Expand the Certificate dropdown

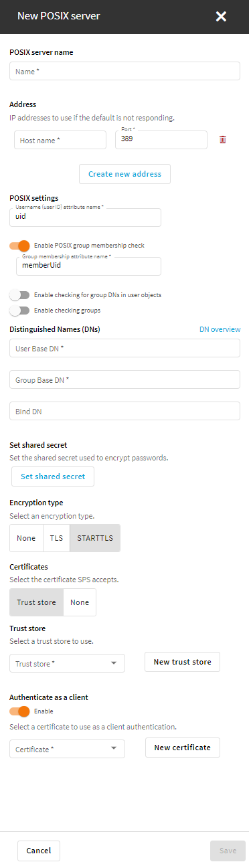point(67,749)
